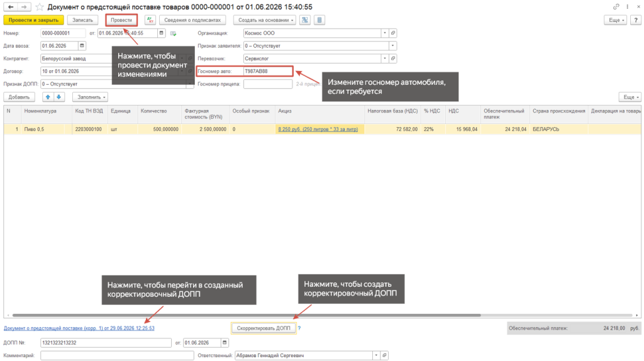Move row down with blue arrow

58,97
